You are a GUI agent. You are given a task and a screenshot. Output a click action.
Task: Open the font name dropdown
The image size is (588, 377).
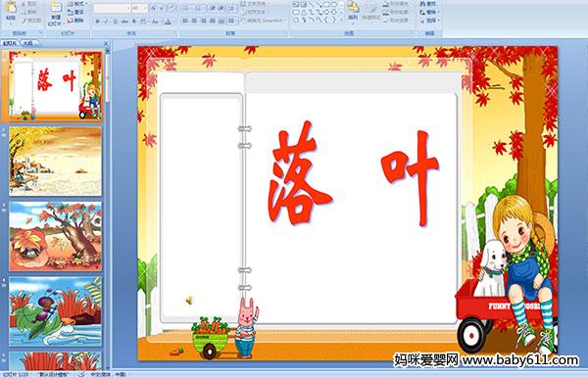point(128,8)
